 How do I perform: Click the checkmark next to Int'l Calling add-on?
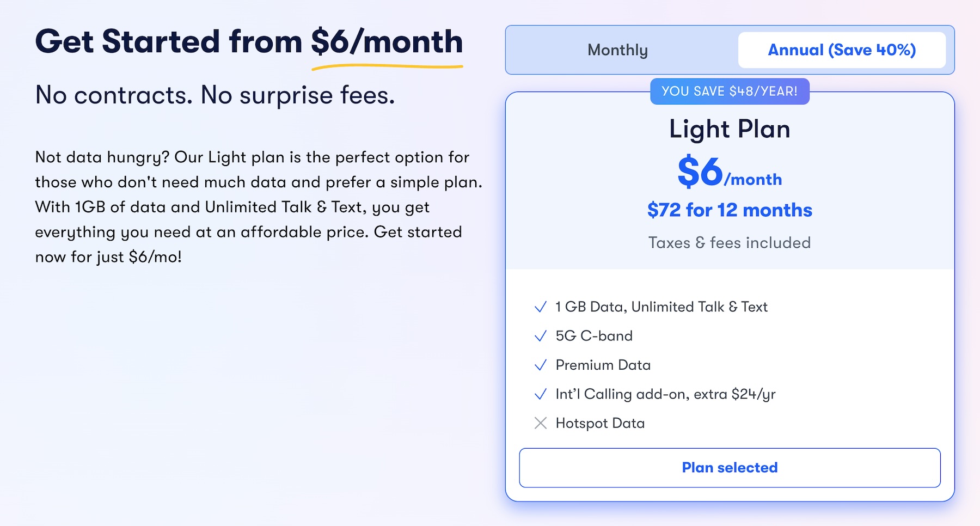point(540,394)
